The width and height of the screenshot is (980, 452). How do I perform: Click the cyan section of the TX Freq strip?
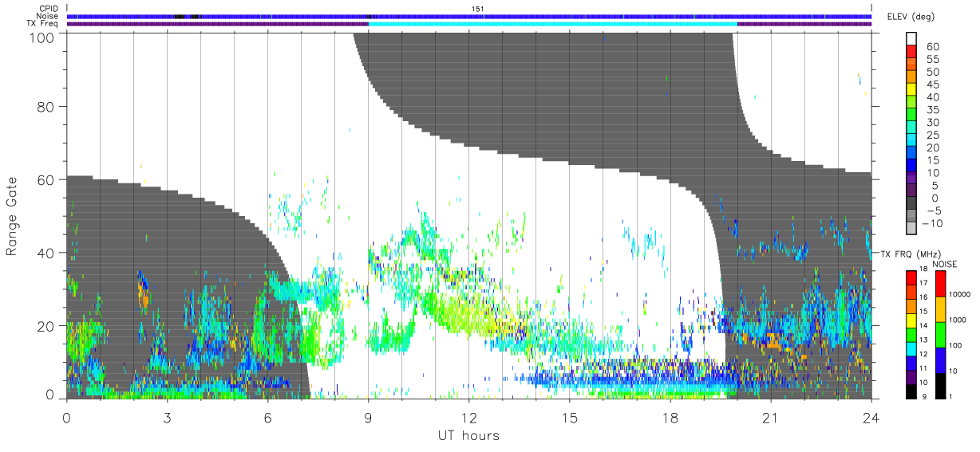click(x=552, y=24)
